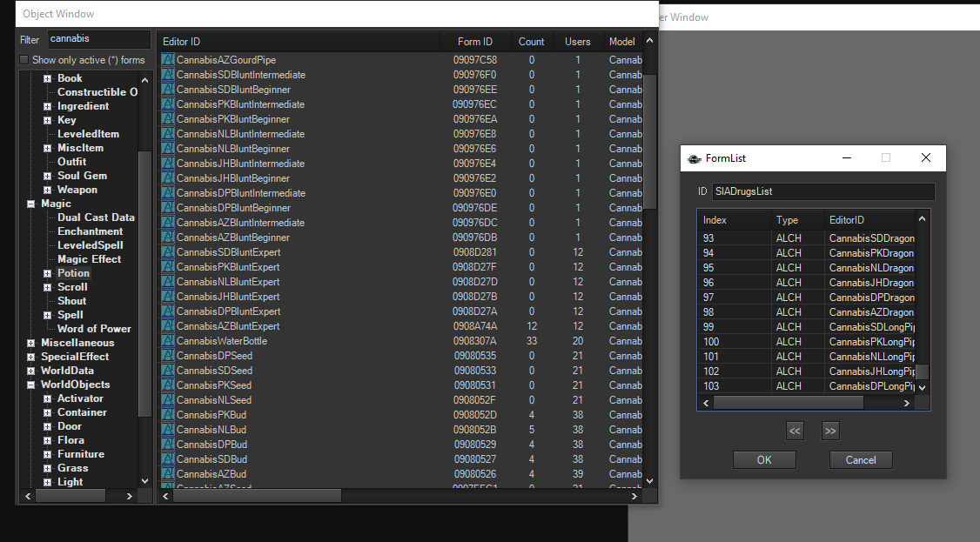The width and height of the screenshot is (980, 542).
Task: Click the icon beside CannabisPKSeed
Action: [167, 385]
